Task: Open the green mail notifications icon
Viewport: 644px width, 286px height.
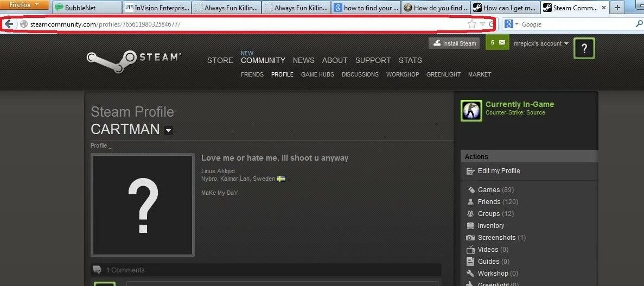Action: 498,42
